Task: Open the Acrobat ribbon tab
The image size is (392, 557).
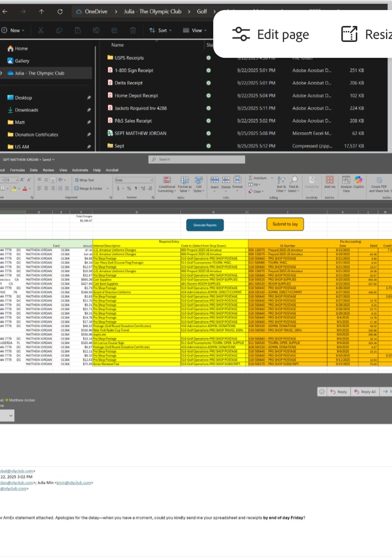Action: [112, 170]
